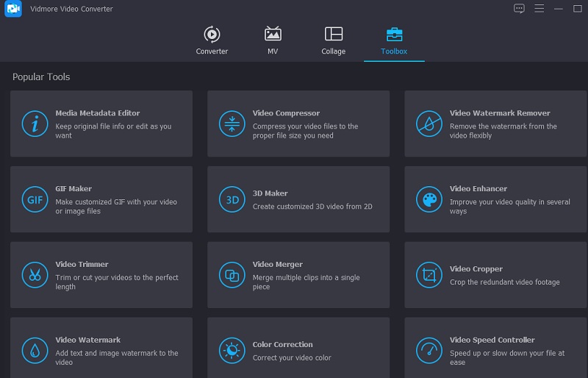Screen dimensions: 588x378
Task: Open the feedback chat icon in title bar
Action: (x=519, y=8)
